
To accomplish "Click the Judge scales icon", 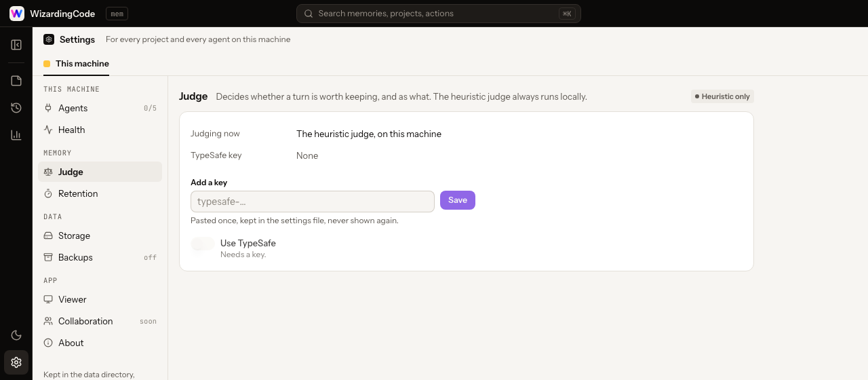I will point(48,172).
